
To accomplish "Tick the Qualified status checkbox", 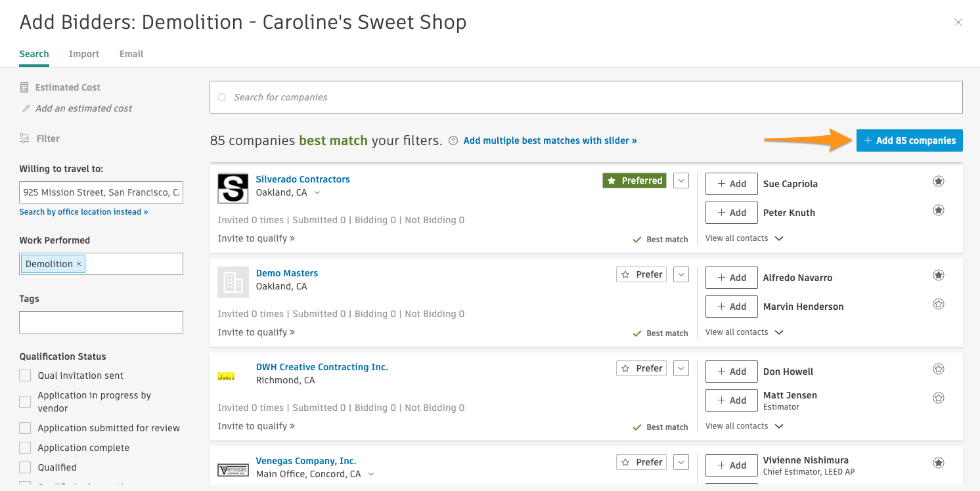I will [x=25, y=467].
